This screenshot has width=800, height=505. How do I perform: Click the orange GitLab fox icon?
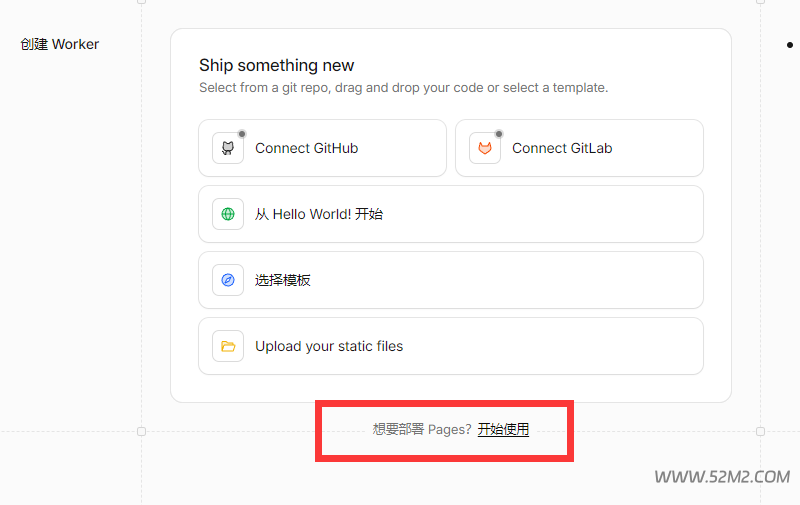click(485, 148)
